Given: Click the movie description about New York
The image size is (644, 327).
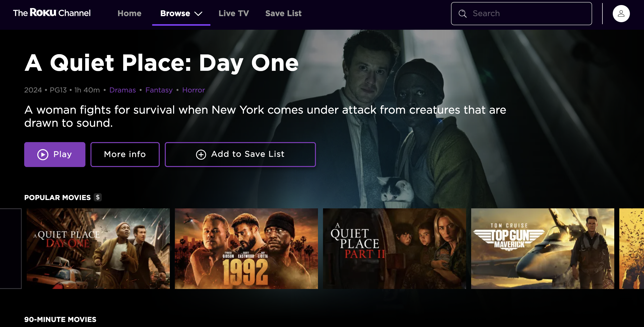Looking at the screenshot, I should [x=265, y=116].
